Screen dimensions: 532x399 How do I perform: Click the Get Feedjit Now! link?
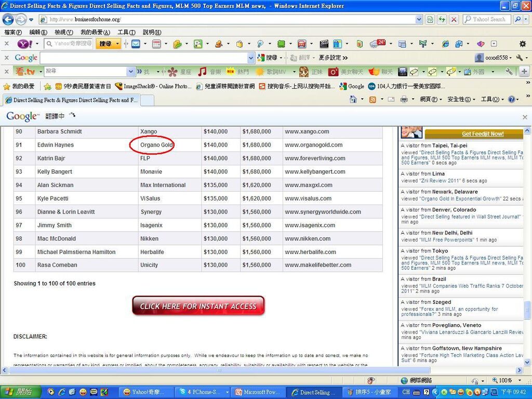[483, 134]
